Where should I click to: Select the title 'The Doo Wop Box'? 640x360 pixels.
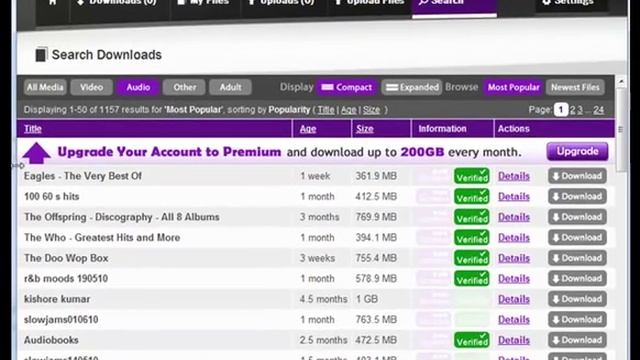(x=66, y=258)
